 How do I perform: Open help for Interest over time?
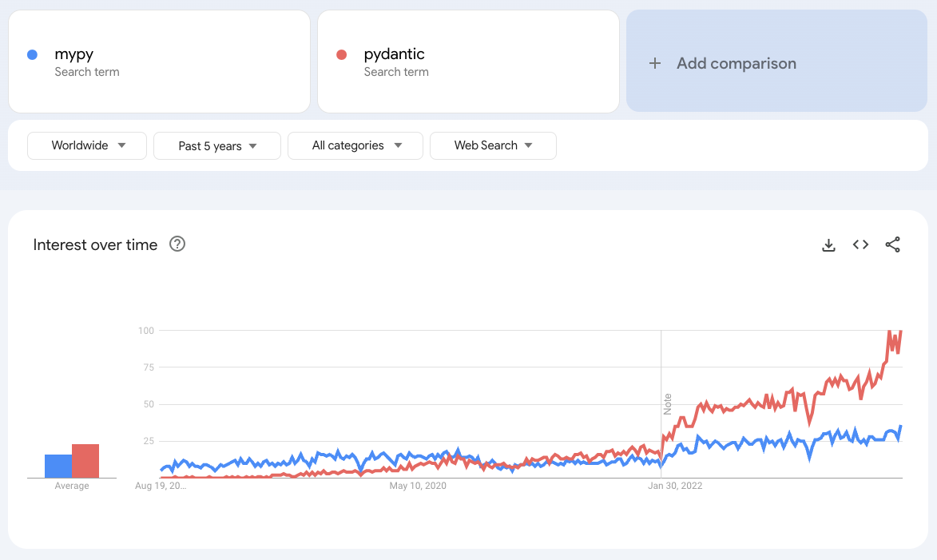(x=177, y=244)
